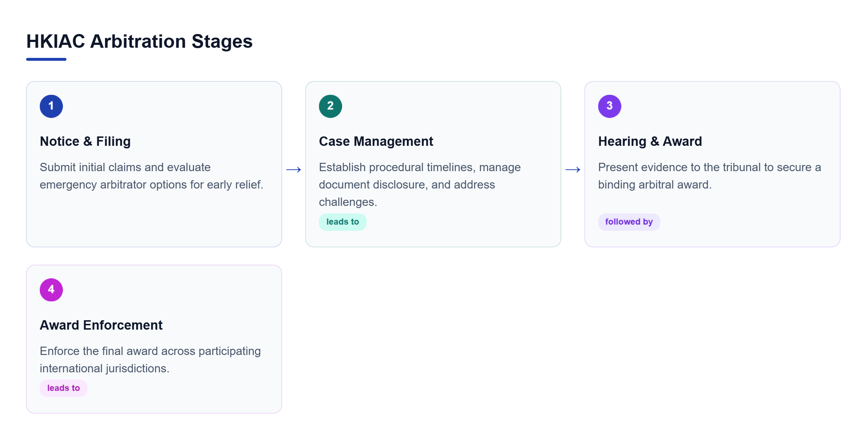868x440 pixels.
Task: Click the green 'leads to' tag in Case Management
Action: pyautogui.click(x=343, y=222)
